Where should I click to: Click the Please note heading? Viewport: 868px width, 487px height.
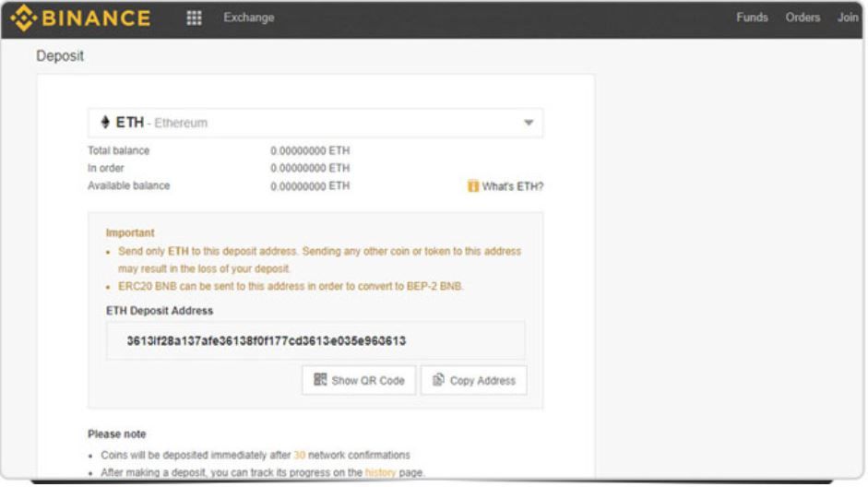pyautogui.click(x=117, y=434)
